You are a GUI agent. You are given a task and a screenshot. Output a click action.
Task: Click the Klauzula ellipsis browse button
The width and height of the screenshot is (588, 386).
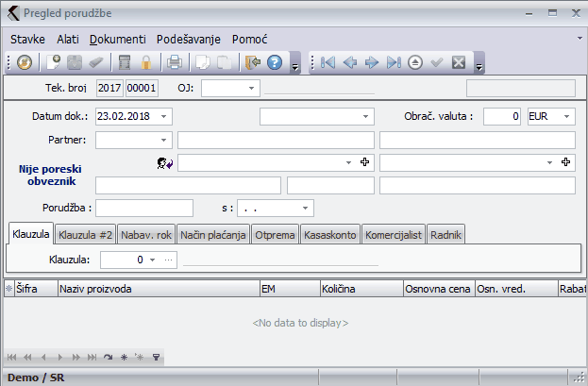click(x=169, y=259)
